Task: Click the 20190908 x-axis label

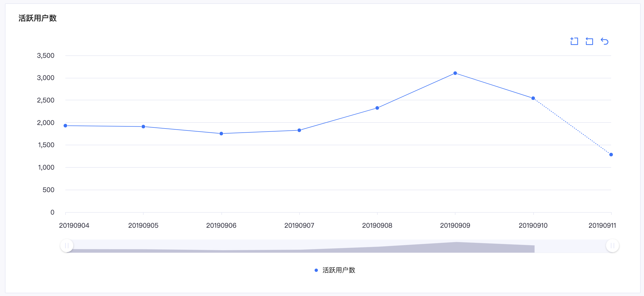Action: (x=377, y=226)
